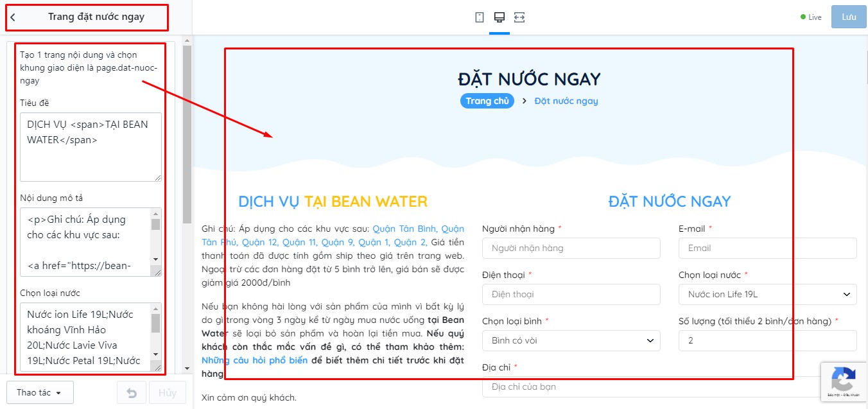Click the Người nhận hàng input

pos(571,248)
